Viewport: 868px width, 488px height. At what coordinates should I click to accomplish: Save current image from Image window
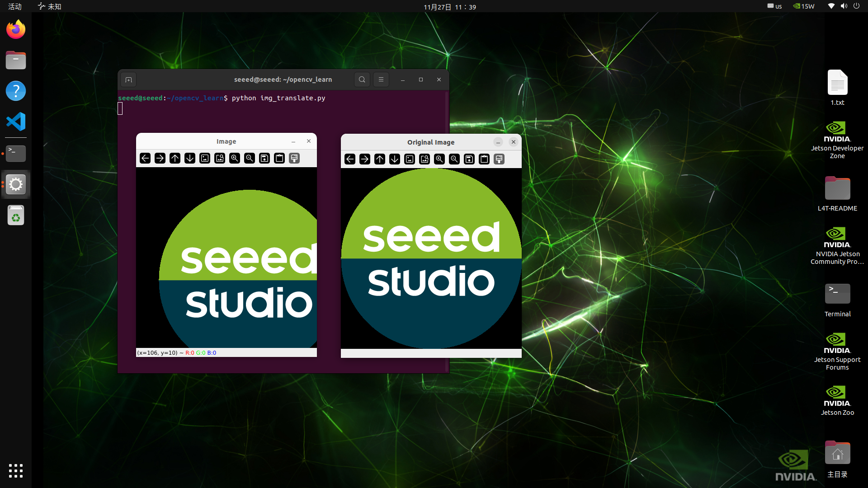click(x=264, y=158)
